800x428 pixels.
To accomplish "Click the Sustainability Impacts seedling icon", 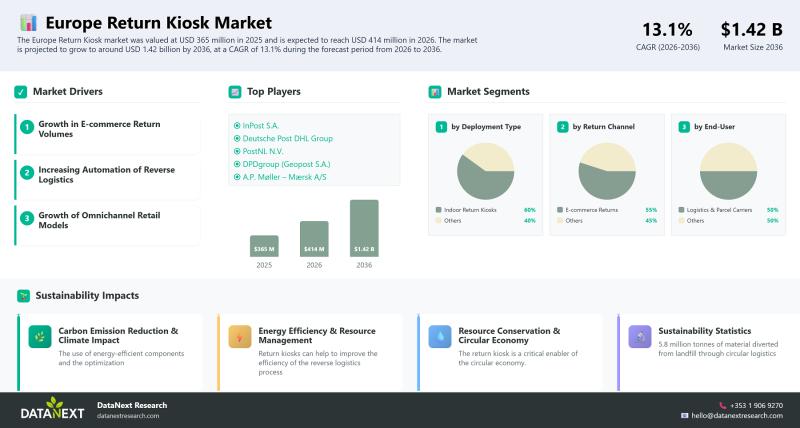I will 22,296.
